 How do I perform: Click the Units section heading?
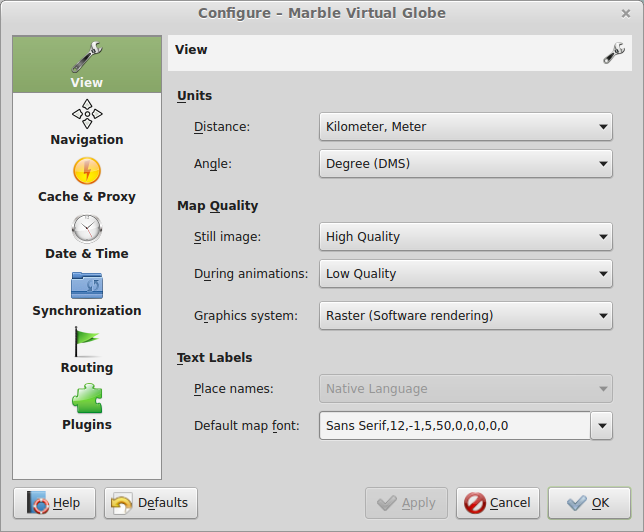click(x=195, y=96)
